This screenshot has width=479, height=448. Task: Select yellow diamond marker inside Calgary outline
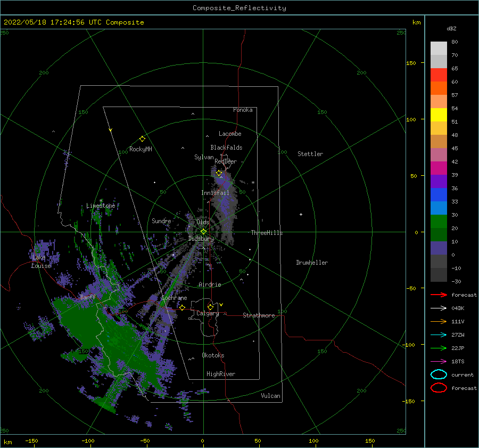(210, 307)
